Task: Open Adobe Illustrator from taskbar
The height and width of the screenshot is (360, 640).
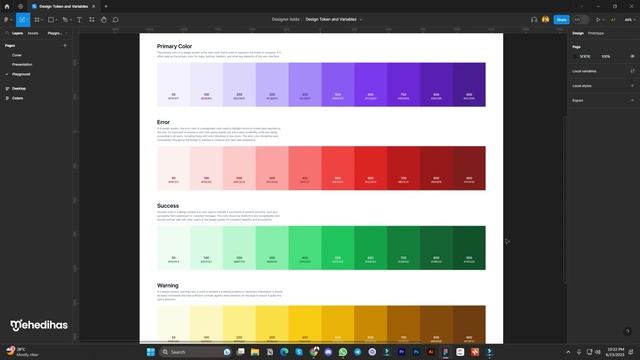Action: 431,352
